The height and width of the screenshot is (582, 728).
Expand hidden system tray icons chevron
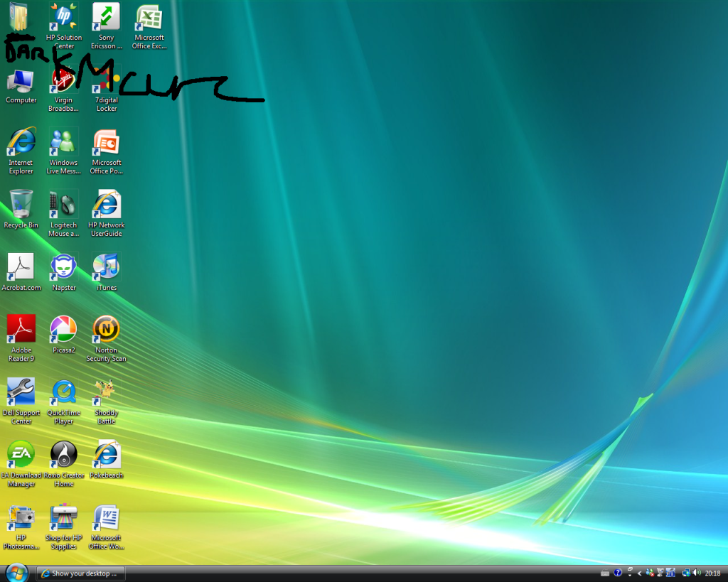click(640, 573)
